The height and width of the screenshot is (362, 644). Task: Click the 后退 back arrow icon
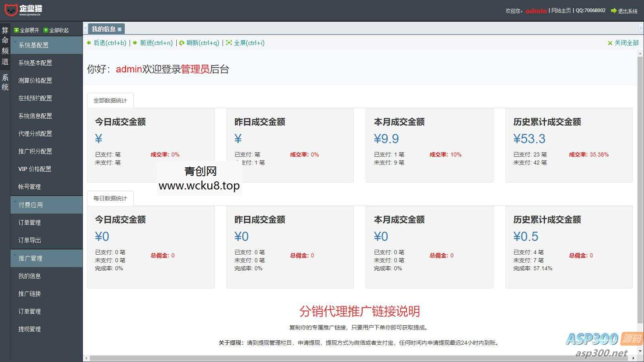[89, 43]
